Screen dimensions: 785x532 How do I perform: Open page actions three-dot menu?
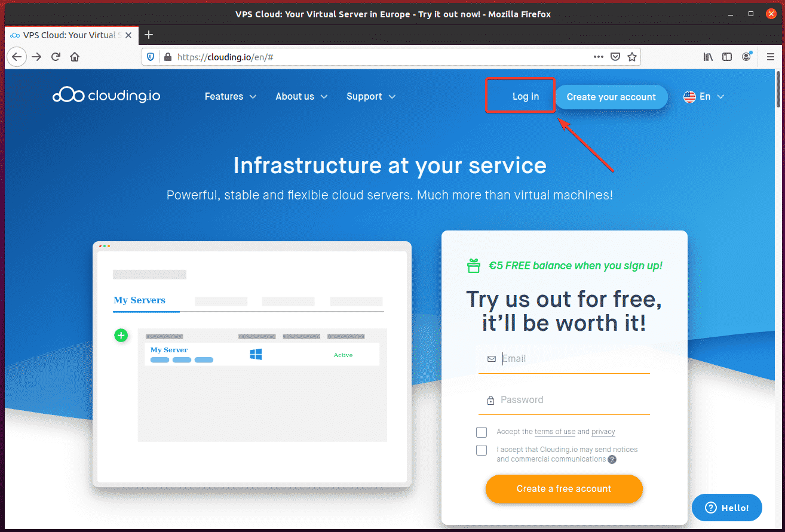pyautogui.click(x=598, y=57)
